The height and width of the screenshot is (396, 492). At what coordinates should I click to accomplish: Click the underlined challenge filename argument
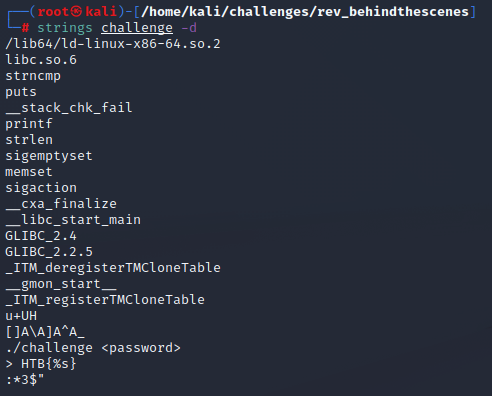tap(137, 28)
